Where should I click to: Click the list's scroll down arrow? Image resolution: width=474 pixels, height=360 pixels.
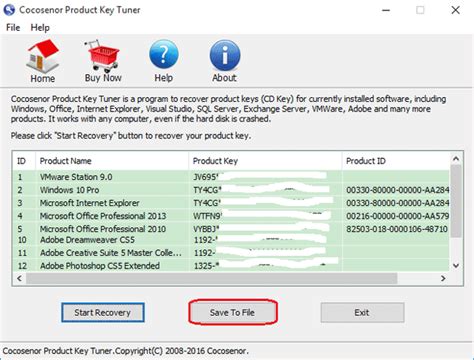[456, 266]
